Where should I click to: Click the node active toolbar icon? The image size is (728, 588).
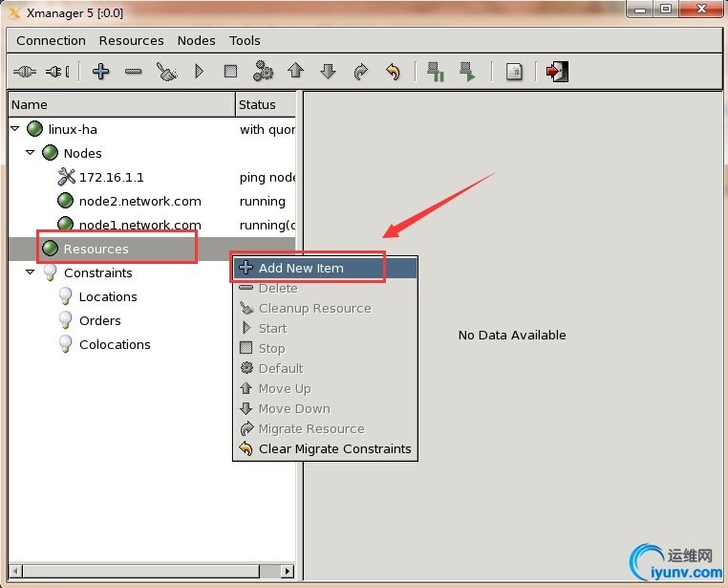coord(467,72)
